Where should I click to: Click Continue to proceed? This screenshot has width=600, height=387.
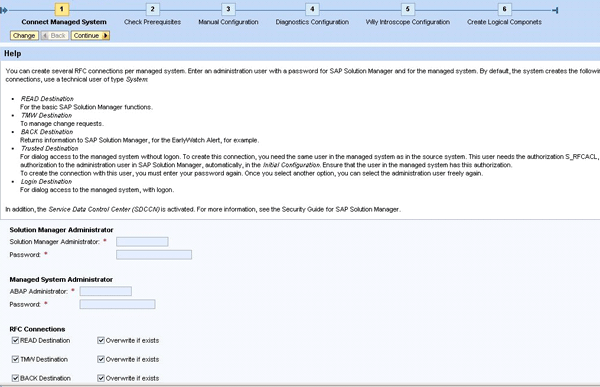pyautogui.click(x=90, y=36)
